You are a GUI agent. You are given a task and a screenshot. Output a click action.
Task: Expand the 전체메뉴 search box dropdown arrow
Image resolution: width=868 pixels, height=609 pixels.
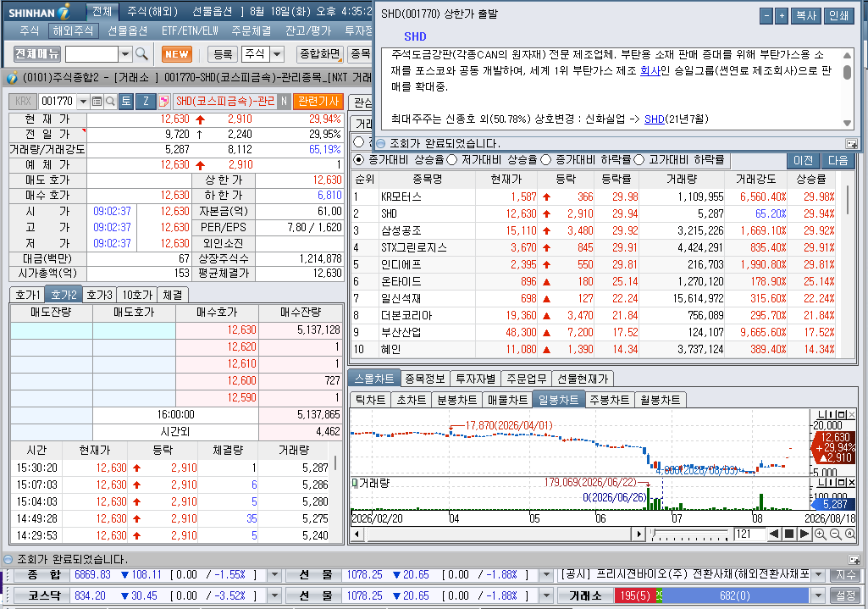(125, 53)
